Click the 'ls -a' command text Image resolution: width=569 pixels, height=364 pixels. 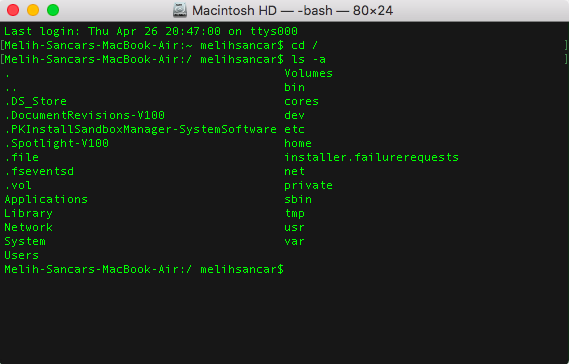pos(308,59)
